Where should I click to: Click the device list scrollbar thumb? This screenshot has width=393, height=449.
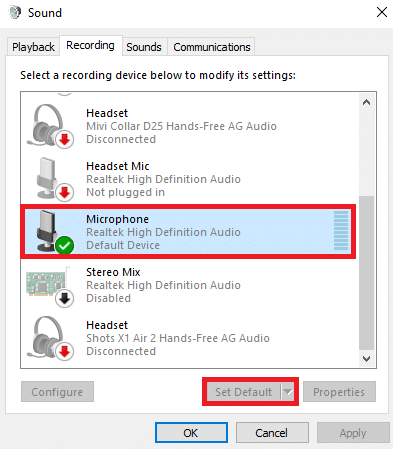(x=366, y=273)
